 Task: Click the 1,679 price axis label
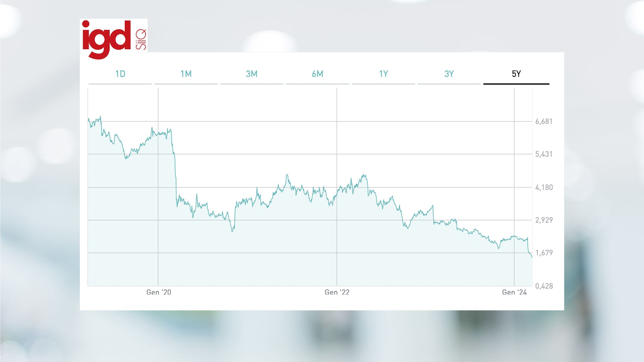544,253
